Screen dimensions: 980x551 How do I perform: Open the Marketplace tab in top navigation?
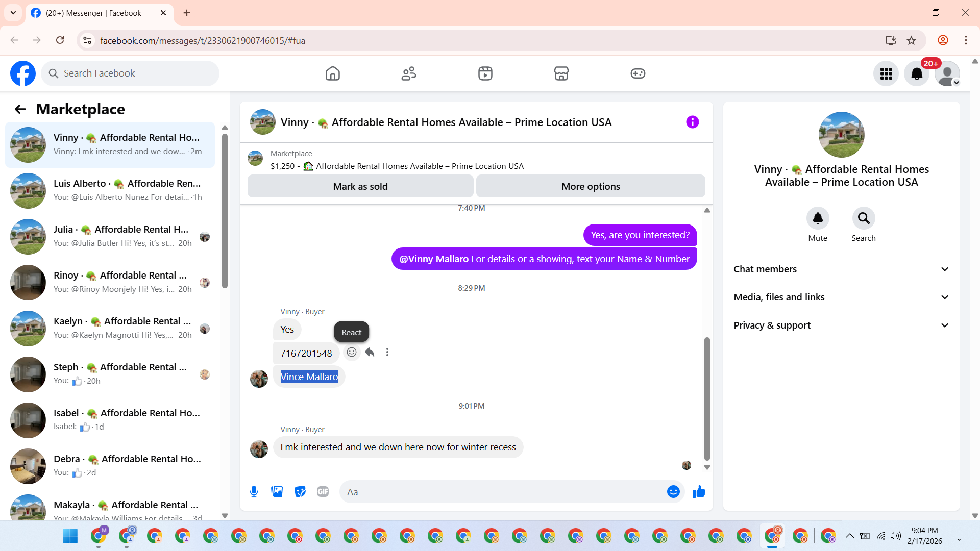[x=561, y=73]
